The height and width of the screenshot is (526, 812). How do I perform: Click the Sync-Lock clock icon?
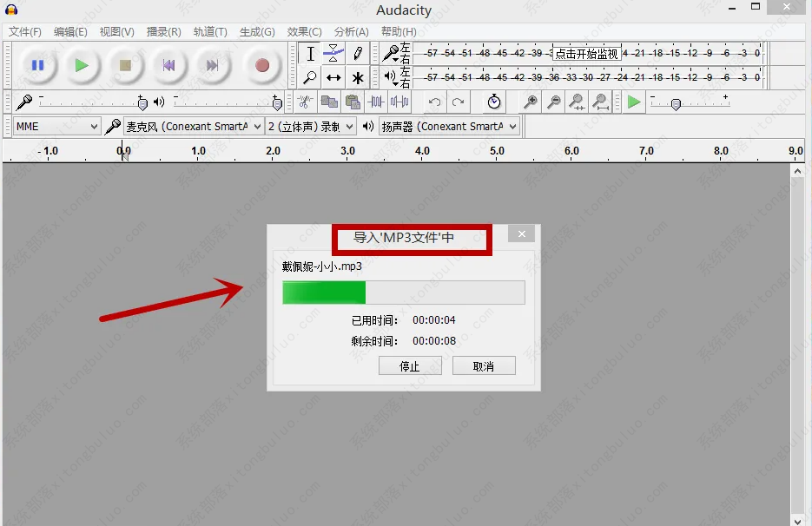(494, 102)
